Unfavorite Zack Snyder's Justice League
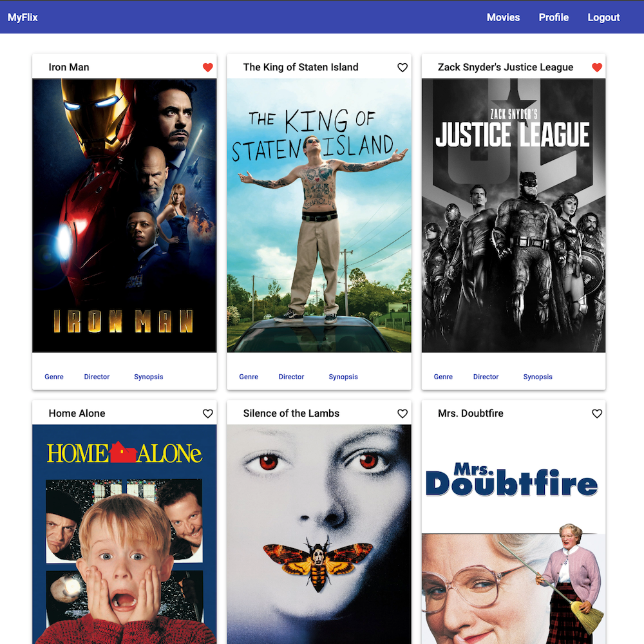 596,67
